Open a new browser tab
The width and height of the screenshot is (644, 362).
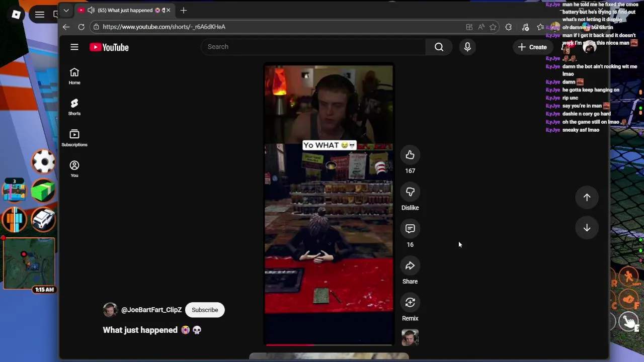tap(184, 10)
